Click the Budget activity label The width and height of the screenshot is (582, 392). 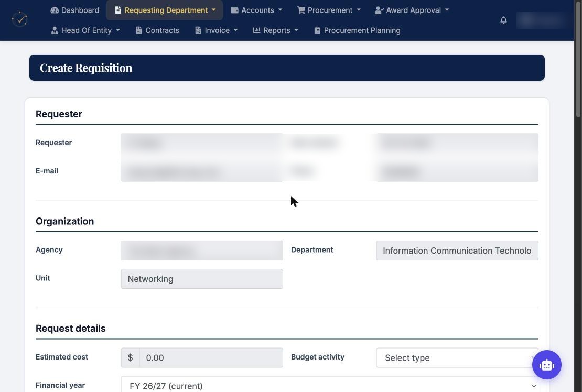coord(317,357)
